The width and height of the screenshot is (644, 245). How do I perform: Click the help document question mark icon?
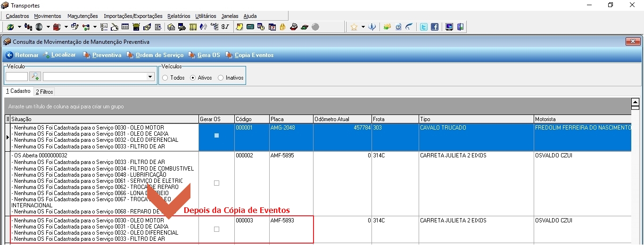pyautogui.click(x=398, y=27)
